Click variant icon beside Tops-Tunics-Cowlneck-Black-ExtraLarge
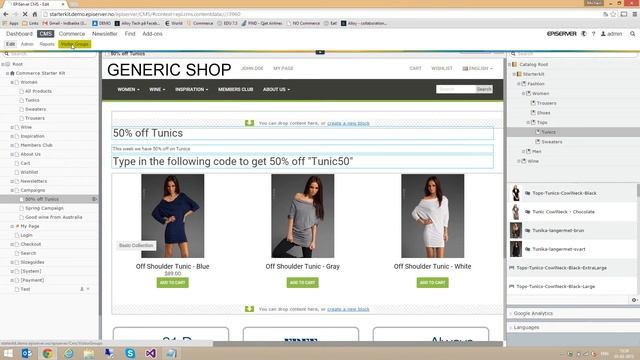 [x=511, y=268]
